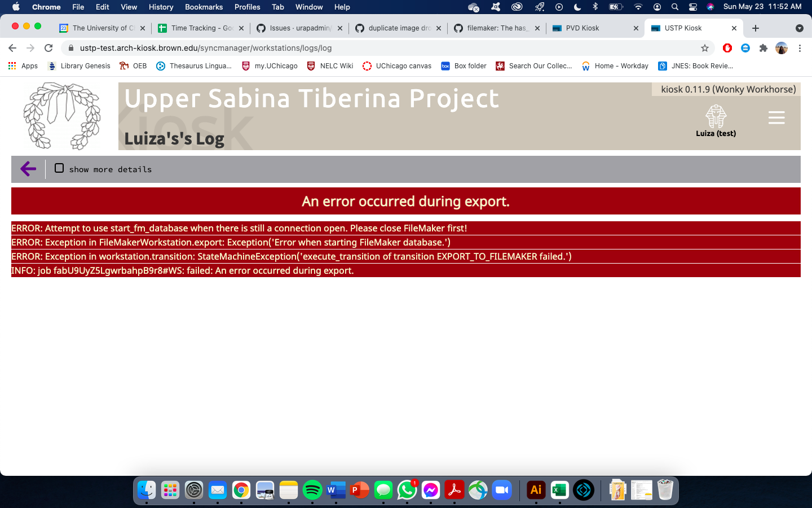This screenshot has height=508, width=812.
Task: Open the JNES: Book Revie... bookmark
Action: (695, 66)
